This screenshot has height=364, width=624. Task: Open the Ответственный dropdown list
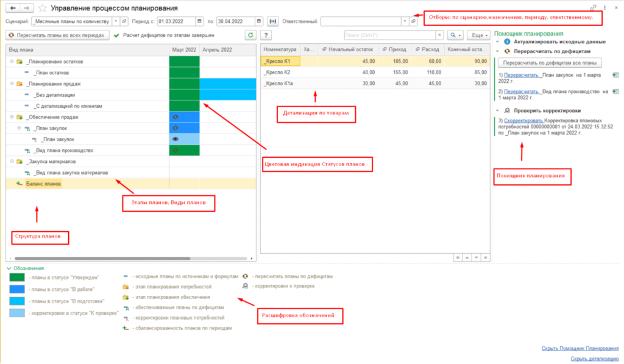click(405, 21)
